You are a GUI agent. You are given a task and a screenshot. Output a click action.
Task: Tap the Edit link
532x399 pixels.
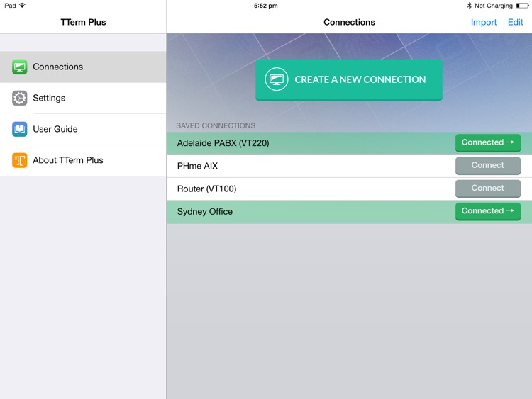click(x=516, y=22)
